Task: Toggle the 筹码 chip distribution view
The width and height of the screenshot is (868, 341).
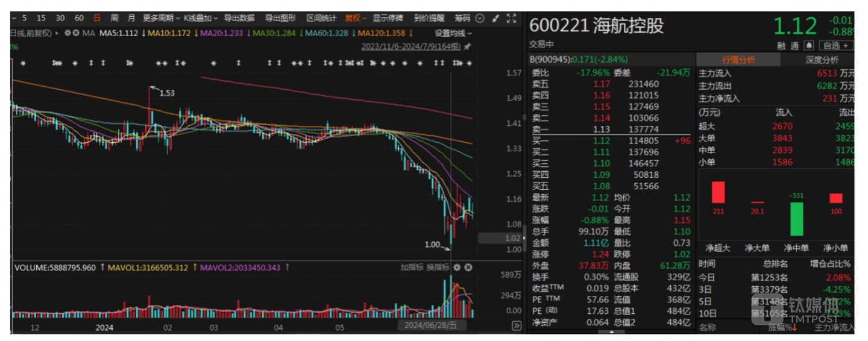Action: 462,18
